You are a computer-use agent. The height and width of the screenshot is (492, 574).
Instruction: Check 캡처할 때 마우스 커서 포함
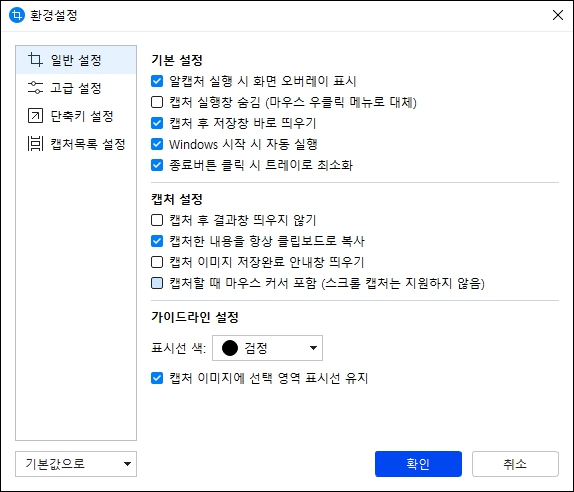coord(157,283)
